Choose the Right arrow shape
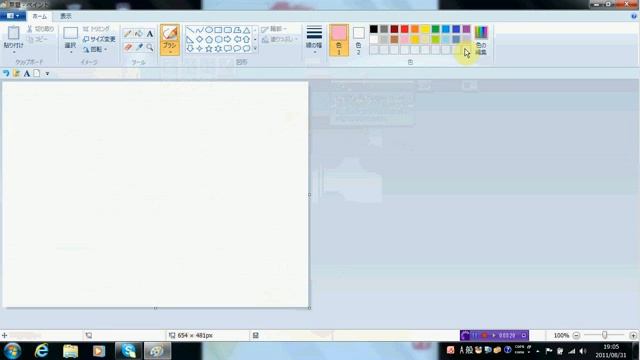 (x=228, y=40)
